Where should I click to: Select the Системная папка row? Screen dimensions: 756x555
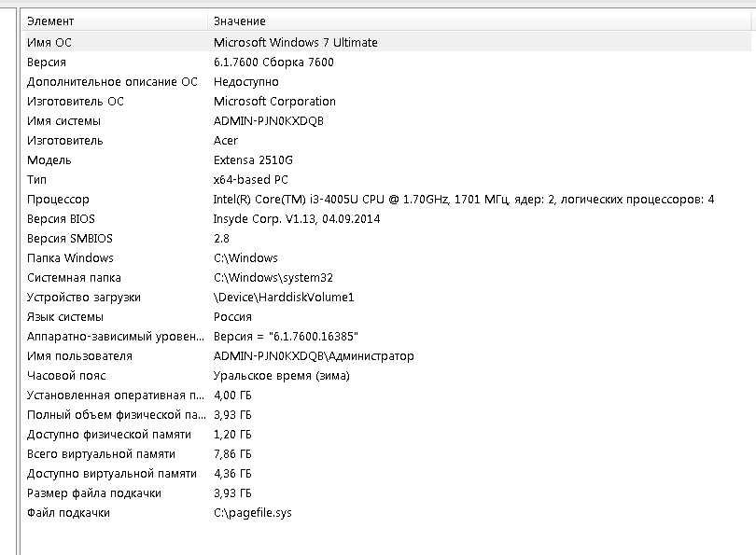pyautogui.click(x=387, y=278)
